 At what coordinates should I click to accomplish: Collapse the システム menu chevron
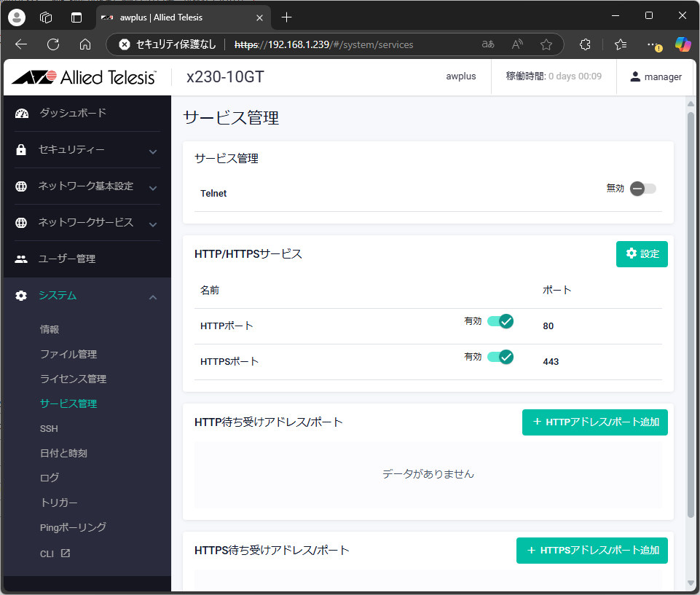153,296
